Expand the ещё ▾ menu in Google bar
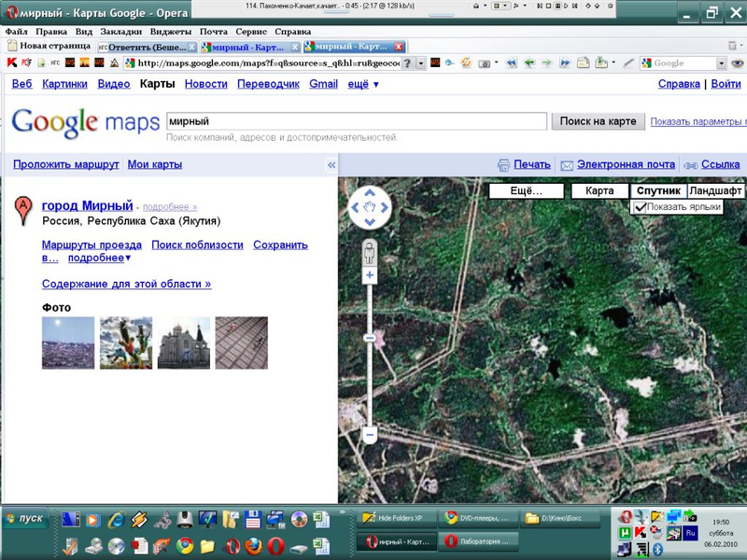 [363, 84]
